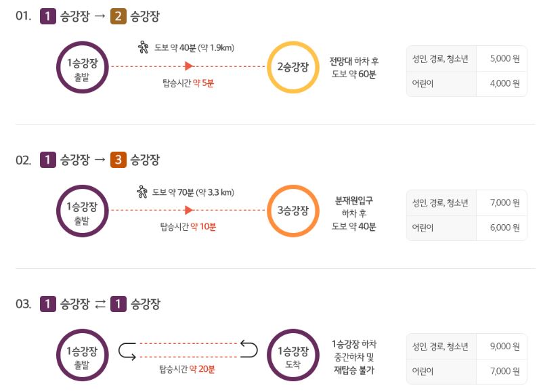Click the red arrowhead toward 3승강장 circle
Viewport: 541px width, 392px height.
[189, 210]
